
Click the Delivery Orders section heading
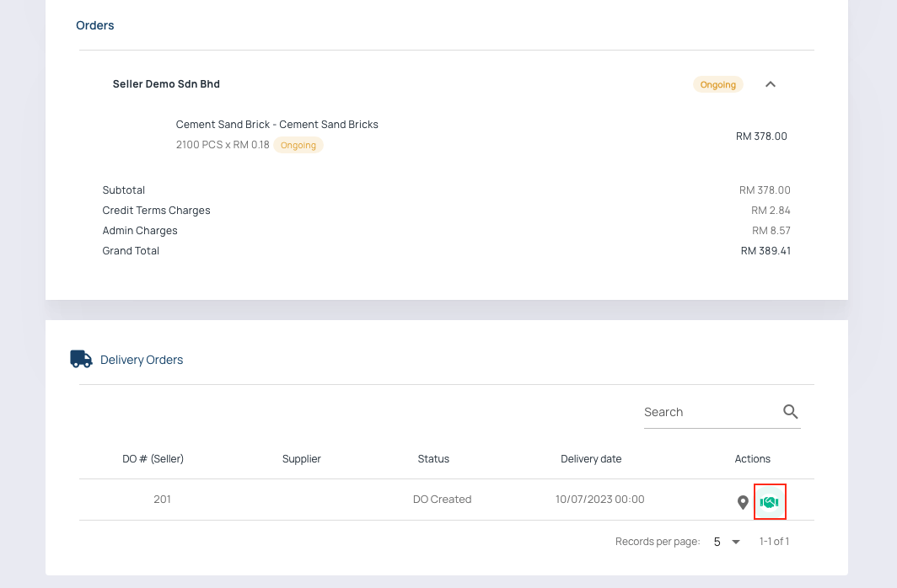pos(142,360)
